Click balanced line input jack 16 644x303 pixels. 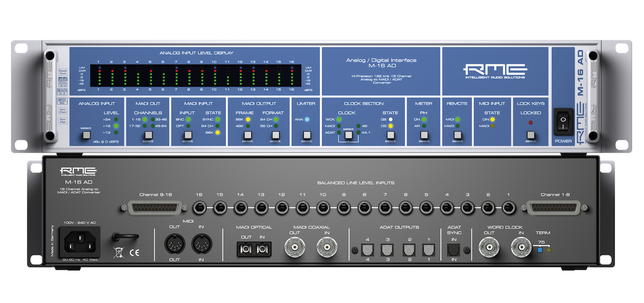199,208
